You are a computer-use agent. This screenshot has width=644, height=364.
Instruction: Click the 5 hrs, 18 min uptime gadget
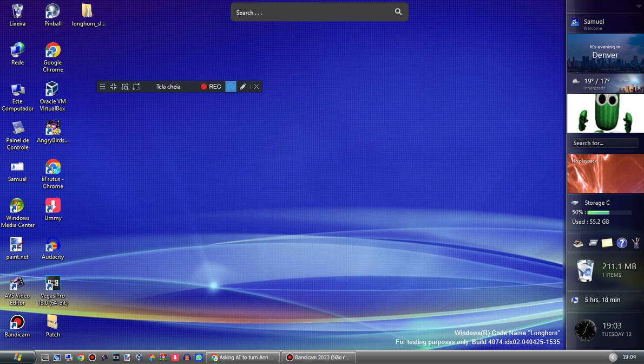605,300
